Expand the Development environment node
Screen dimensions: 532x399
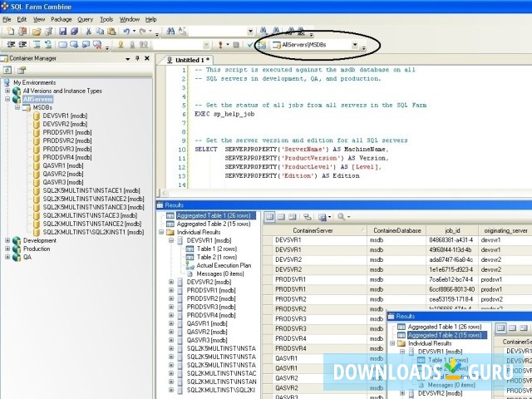click(x=7, y=240)
